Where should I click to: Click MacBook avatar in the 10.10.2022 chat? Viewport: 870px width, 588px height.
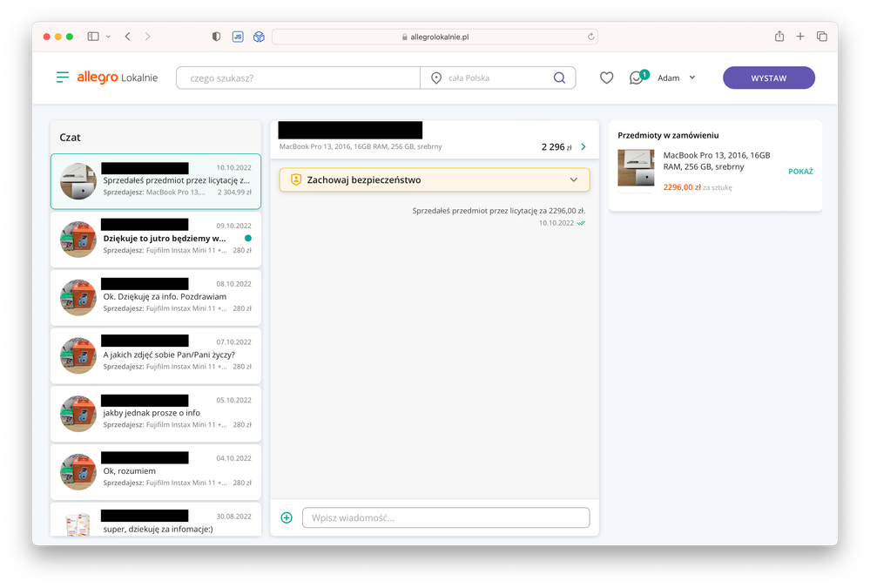click(78, 181)
